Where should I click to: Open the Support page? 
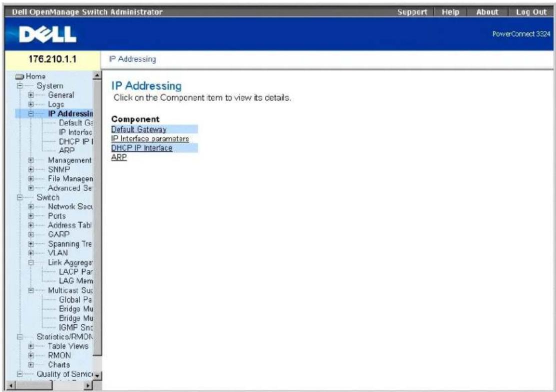point(412,12)
